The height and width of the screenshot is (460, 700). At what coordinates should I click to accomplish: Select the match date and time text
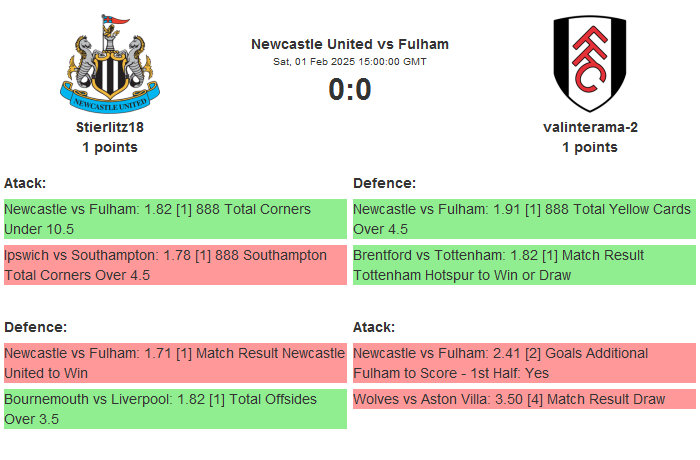[350, 62]
